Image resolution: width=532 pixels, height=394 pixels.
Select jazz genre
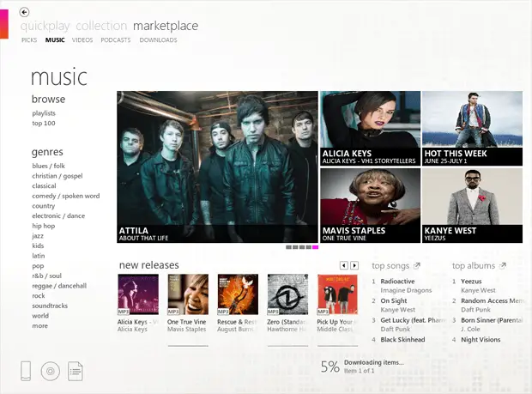point(38,236)
